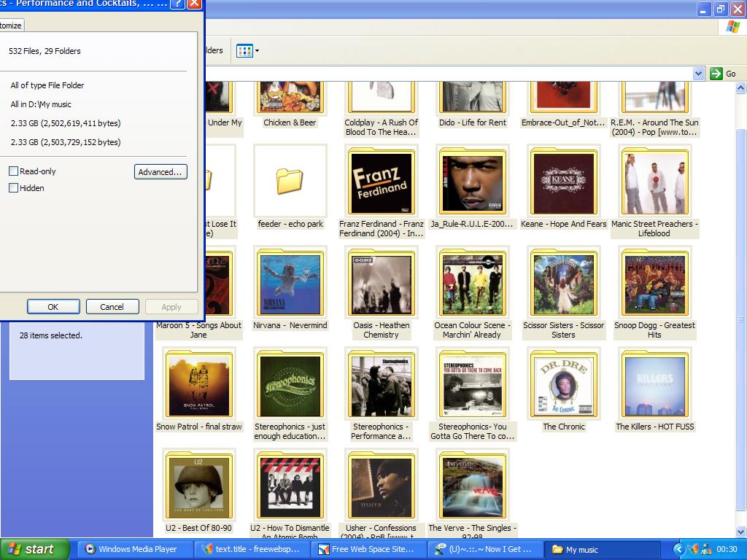The height and width of the screenshot is (560, 747).
Task: Expand the address bar dropdown
Action: [x=698, y=74]
